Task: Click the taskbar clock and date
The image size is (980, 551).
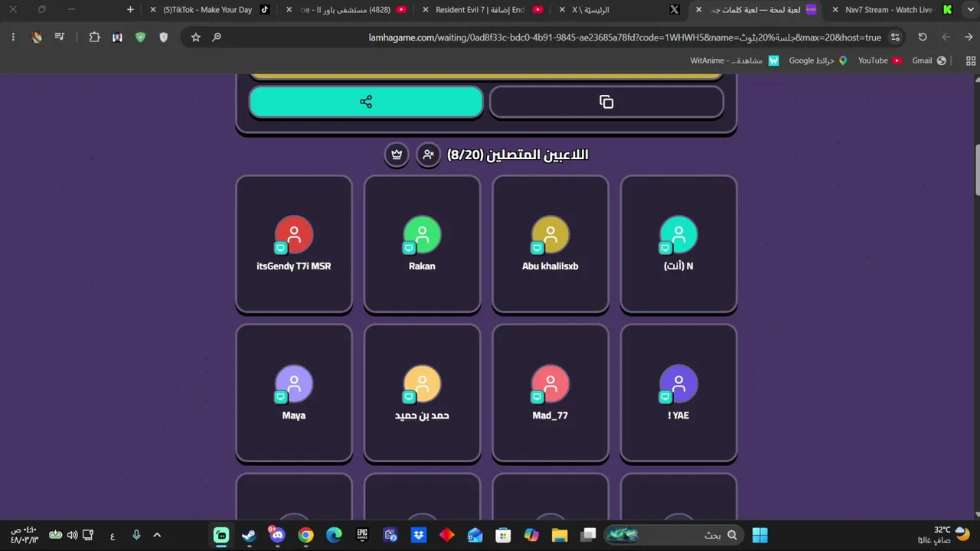Action: (24, 535)
